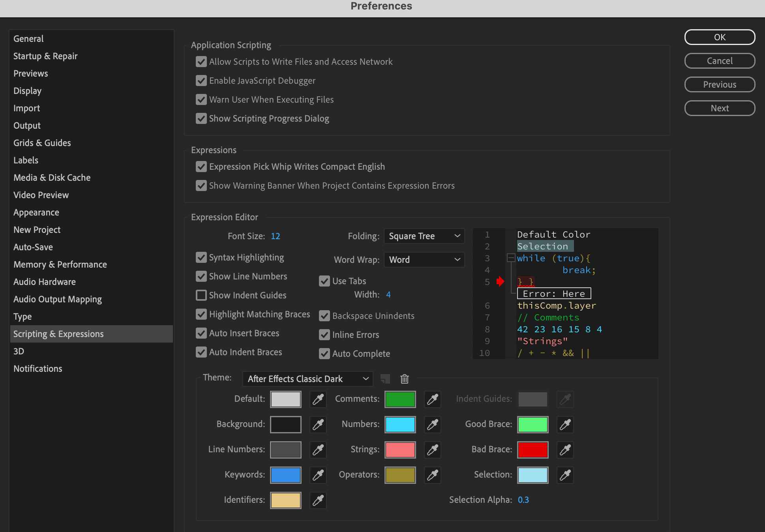
Task: Uncheck Enable JavaScript Debugger
Action: tap(201, 81)
